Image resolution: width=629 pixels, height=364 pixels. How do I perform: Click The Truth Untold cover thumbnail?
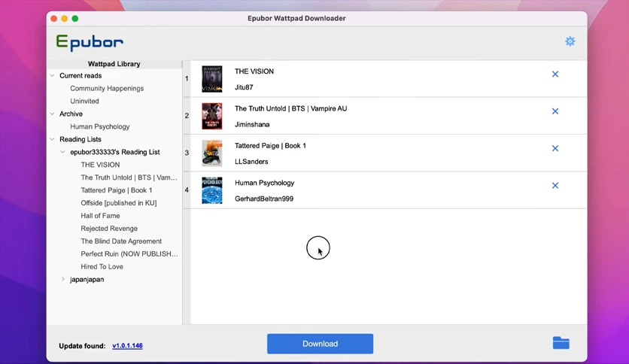coord(212,117)
